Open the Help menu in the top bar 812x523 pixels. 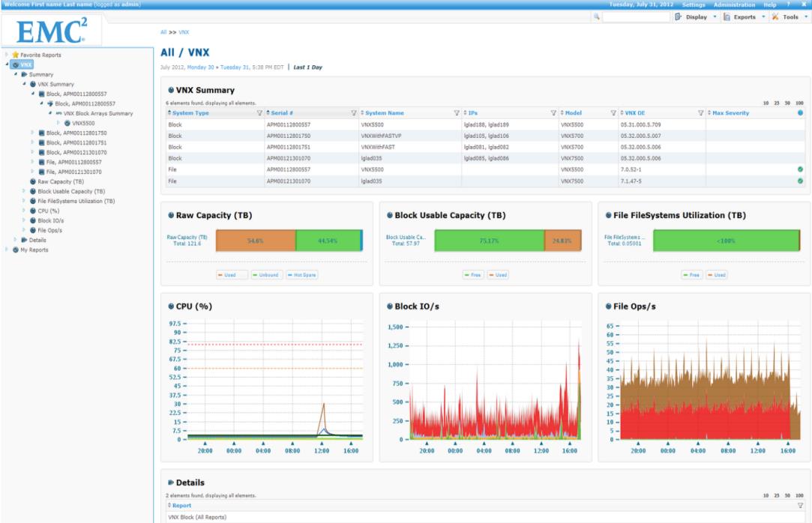[770, 4]
